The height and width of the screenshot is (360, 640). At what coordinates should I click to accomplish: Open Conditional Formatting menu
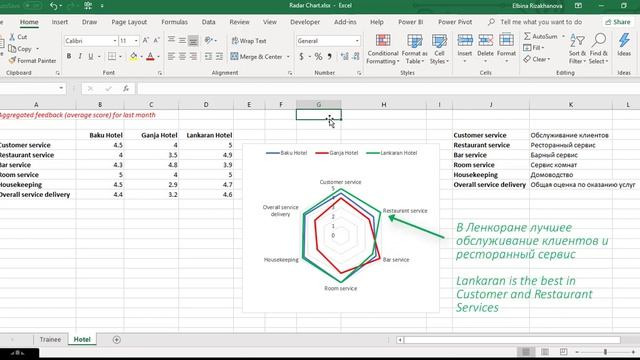coord(383,49)
